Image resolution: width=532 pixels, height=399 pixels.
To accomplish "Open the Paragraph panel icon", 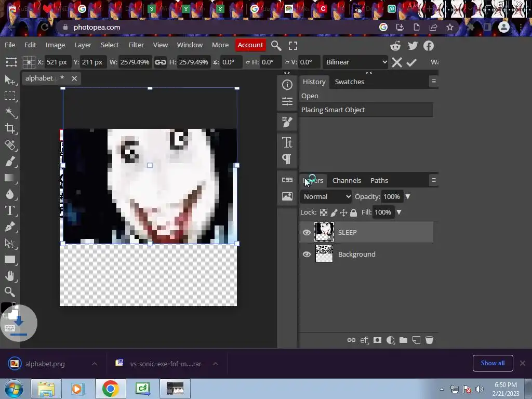I will pyautogui.click(x=287, y=159).
